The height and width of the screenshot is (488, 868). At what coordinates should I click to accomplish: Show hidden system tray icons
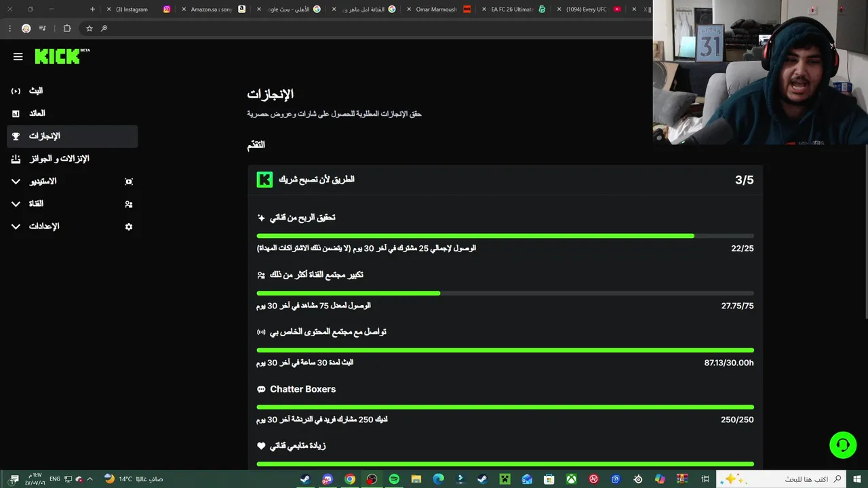pyautogui.click(x=90, y=479)
